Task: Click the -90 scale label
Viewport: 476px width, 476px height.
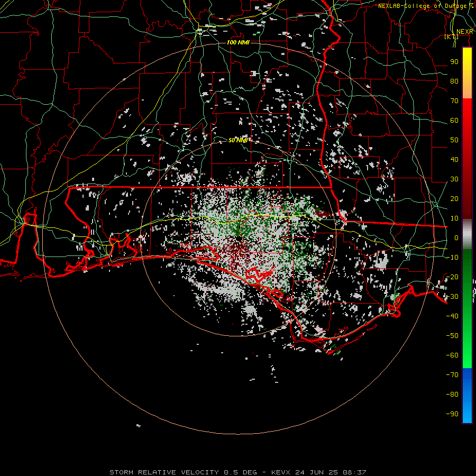Action: coord(452,414)
